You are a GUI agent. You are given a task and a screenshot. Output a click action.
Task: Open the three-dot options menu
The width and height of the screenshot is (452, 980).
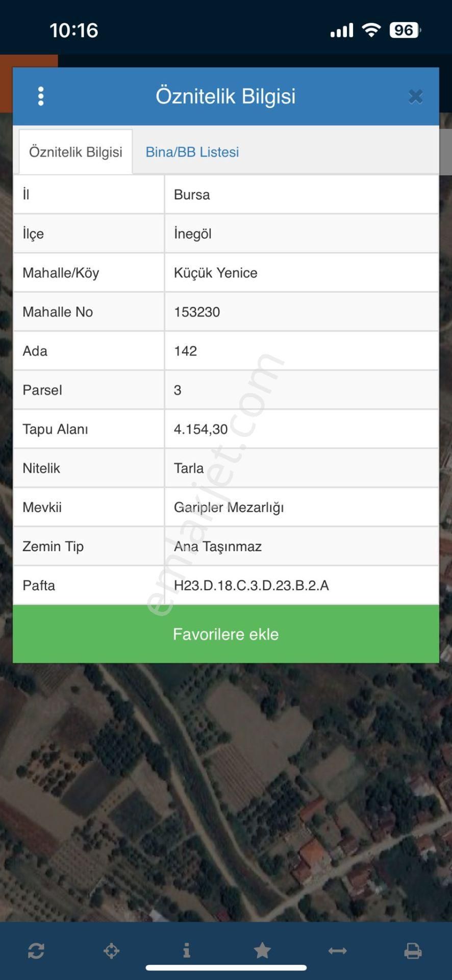[x=41, y=96]
